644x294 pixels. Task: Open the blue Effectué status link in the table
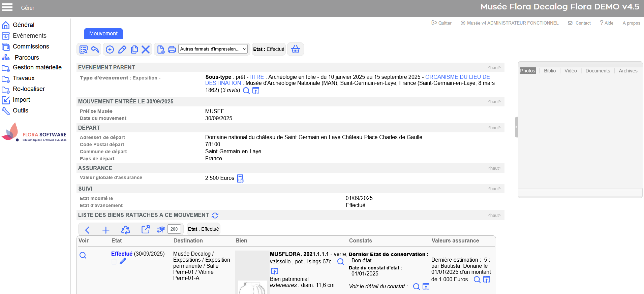122,254
